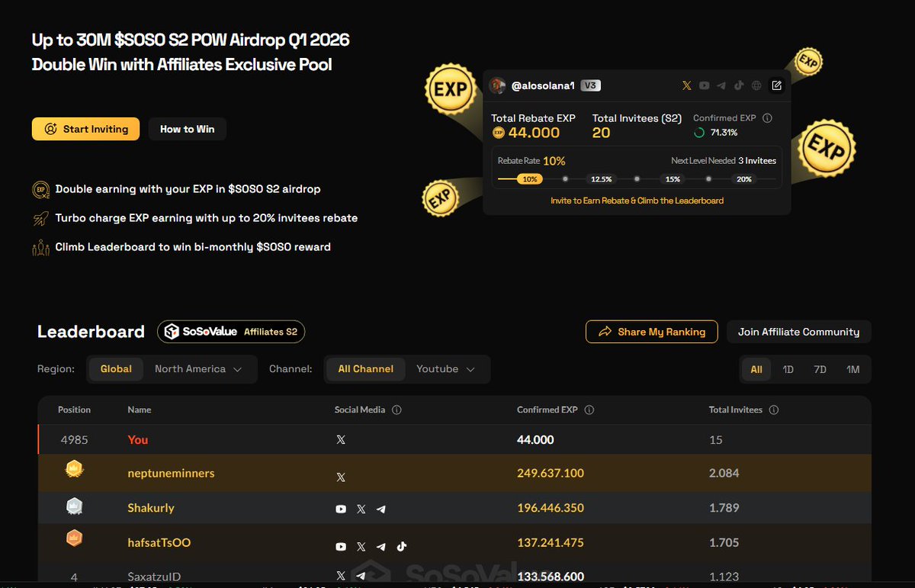Click the 12.5% rebate level marker
This screenshot has width=915, height=588.
point(601,179)
